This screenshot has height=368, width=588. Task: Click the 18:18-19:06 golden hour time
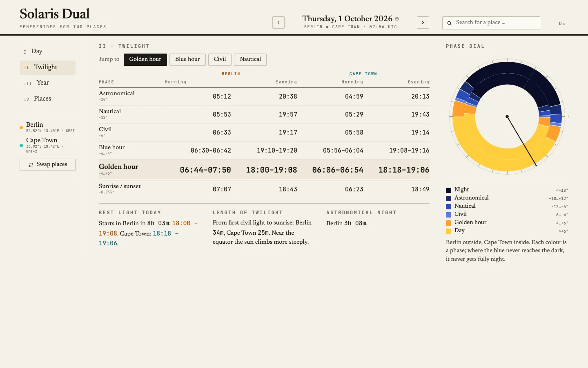404,170
